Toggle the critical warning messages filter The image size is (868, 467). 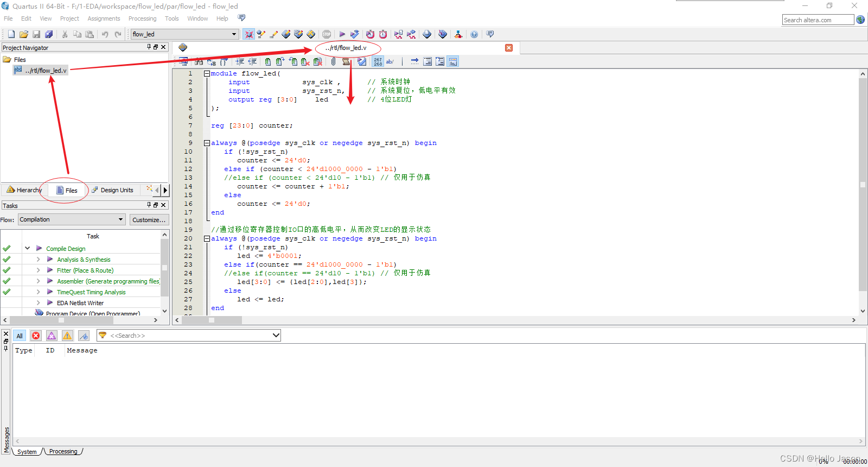pos(52,336)
